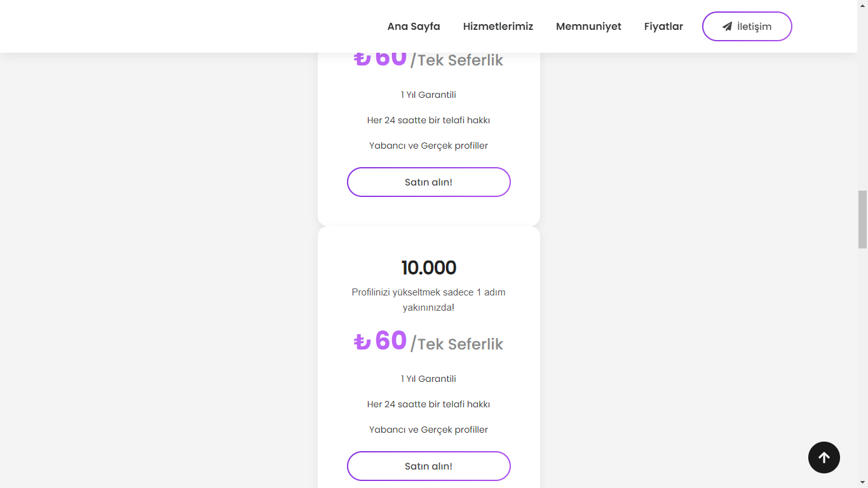Click the page's vertical scrollbar thumb
This screenshot has width=868, height=488.
[x=862, y=219]
